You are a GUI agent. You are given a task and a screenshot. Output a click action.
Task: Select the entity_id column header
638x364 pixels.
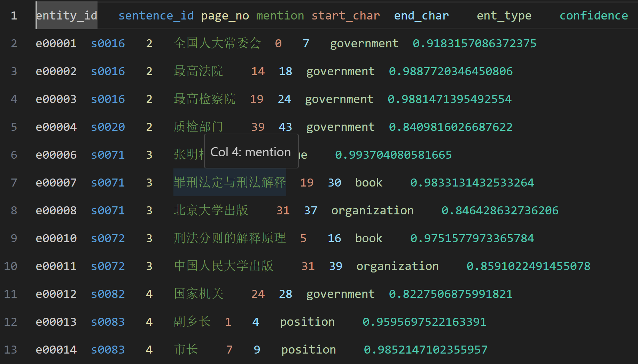pos(66,15)
